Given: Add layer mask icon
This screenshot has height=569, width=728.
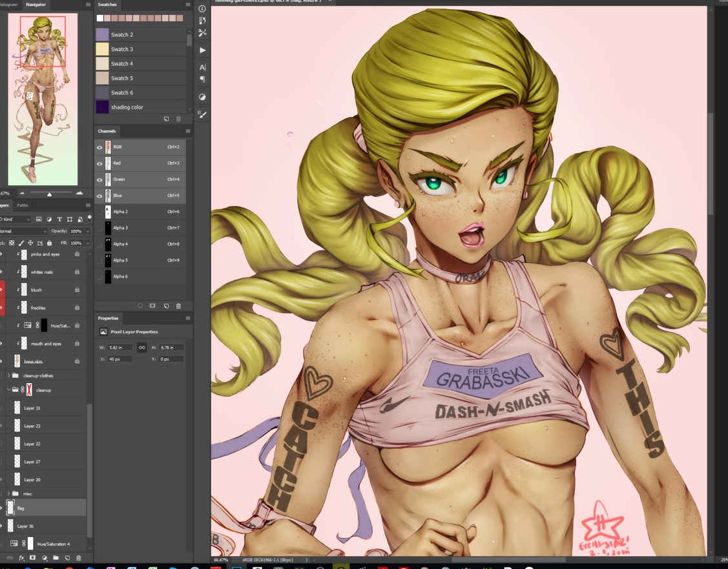Looking at the screenshot, I should [32, 558].
